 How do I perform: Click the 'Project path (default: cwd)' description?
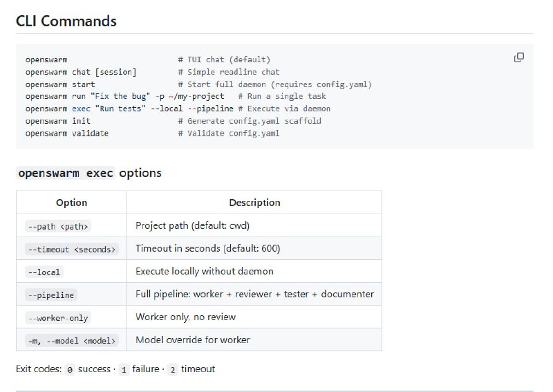192,226
